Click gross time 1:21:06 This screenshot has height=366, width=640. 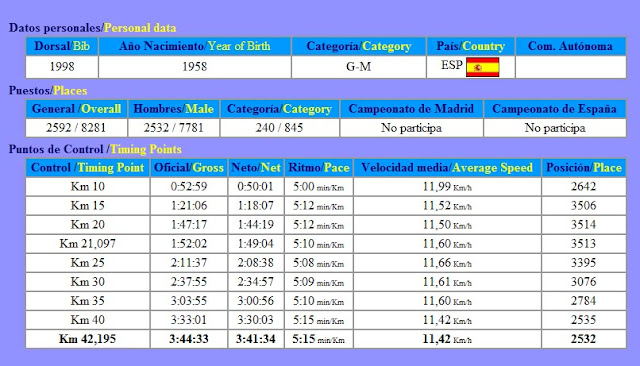[x=189, y=206]
